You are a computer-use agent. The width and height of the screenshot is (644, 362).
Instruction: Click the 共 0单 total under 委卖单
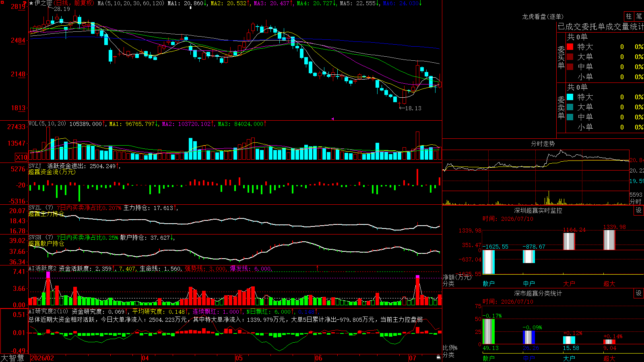[x=577, y=87]
